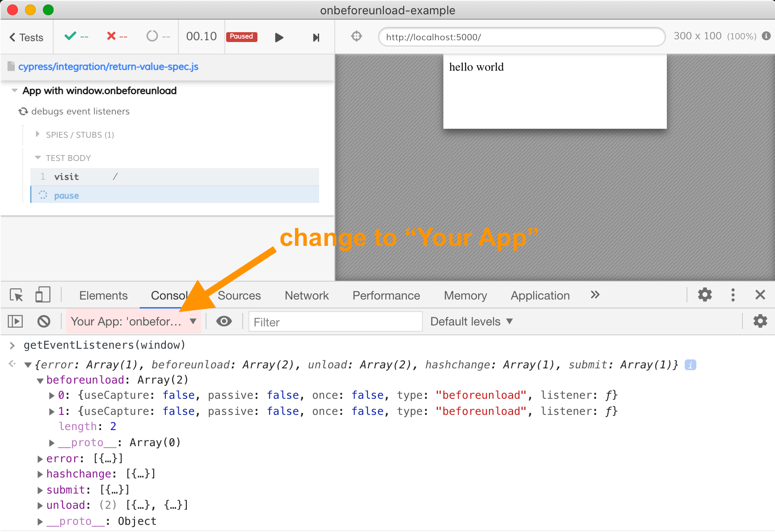775x532 pixels.
Task: Collapse the beforeunload array
Action: click(x=40, y=381)
